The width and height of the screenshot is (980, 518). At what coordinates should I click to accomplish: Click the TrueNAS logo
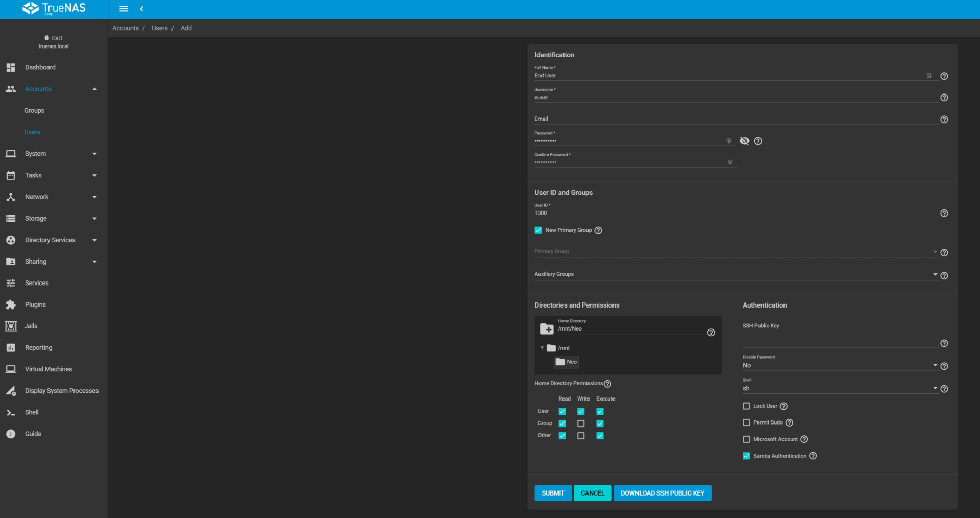(54, 8)
